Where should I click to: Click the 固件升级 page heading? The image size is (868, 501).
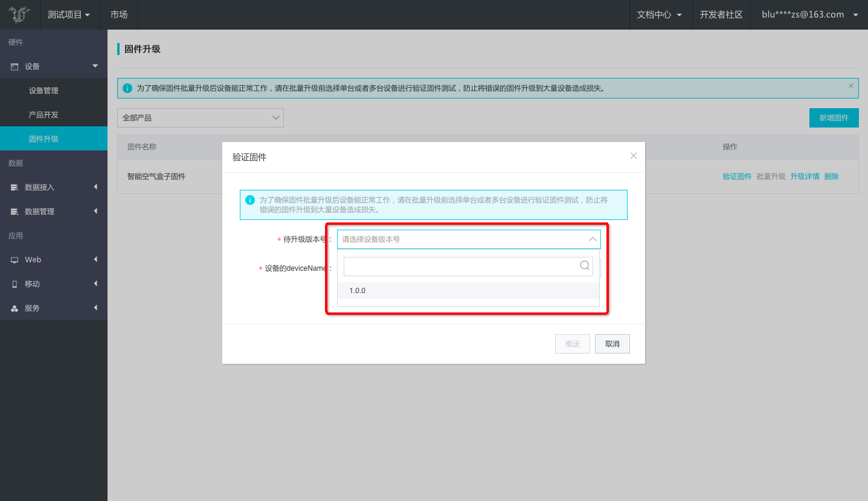(143, 49)
